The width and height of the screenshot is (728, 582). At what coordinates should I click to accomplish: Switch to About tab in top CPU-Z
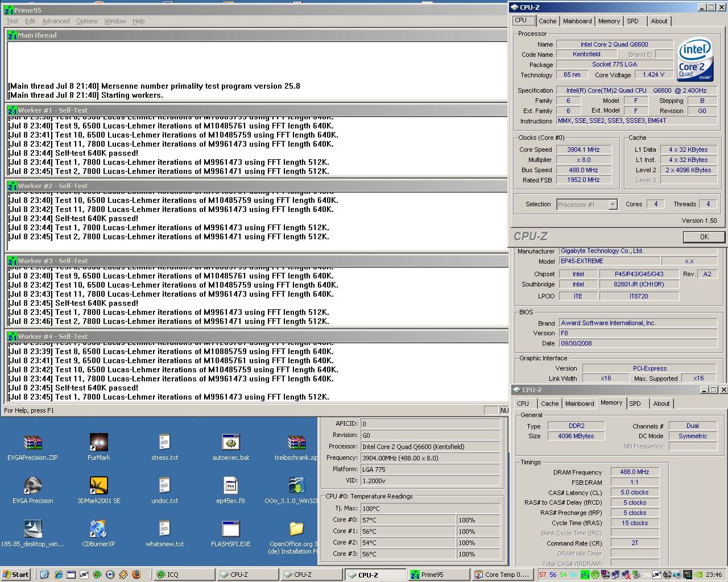pos(659,21)
